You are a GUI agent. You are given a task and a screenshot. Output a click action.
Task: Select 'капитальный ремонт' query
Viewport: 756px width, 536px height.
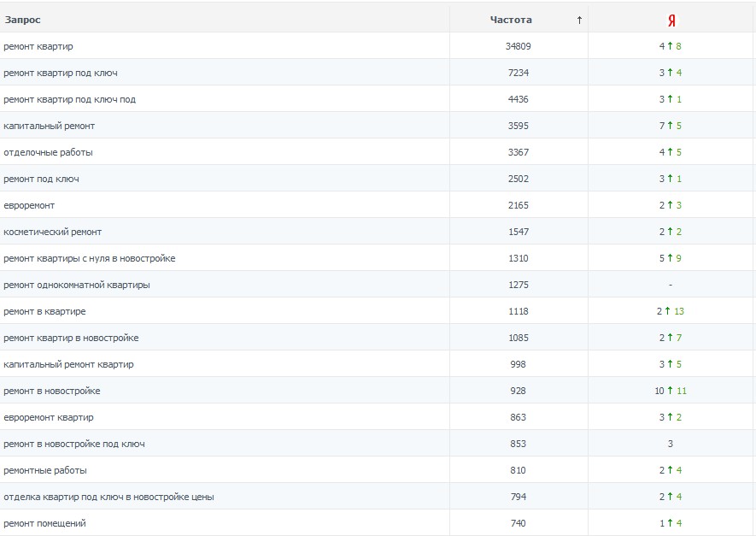click(x=50, y=126)
